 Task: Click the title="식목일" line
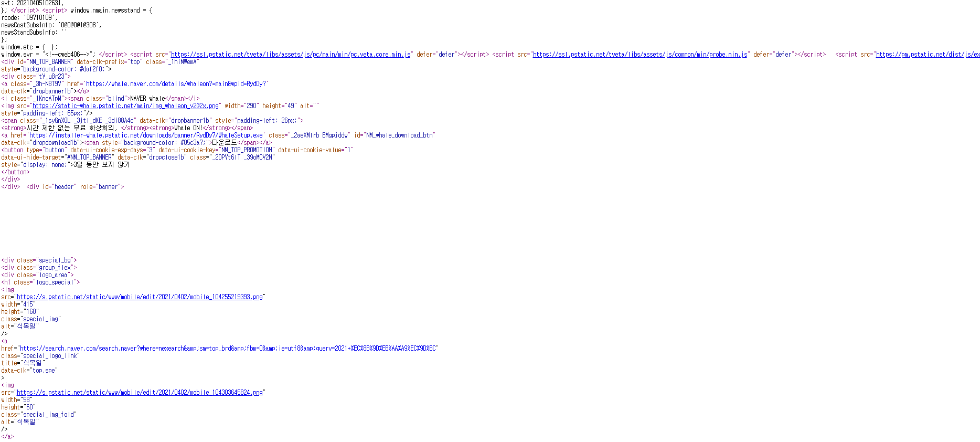pos(23,363)
